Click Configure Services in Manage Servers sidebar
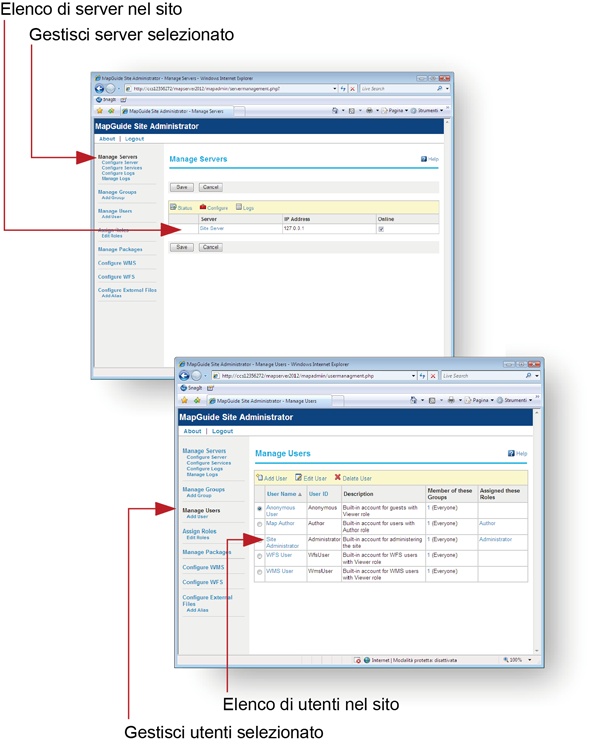 122,168
